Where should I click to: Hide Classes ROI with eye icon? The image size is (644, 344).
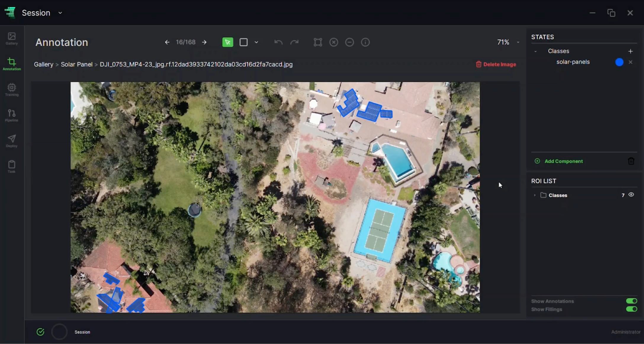coord(631,195)
